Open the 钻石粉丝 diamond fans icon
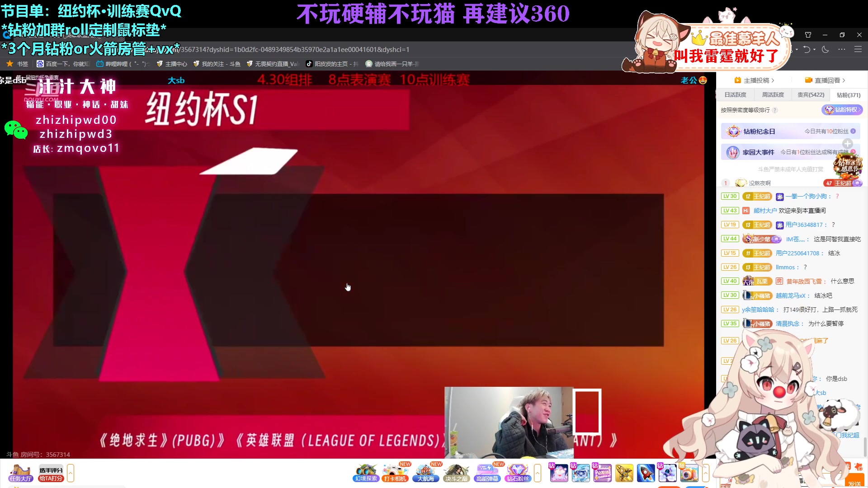Screen dimensions: 868x488 [x=518, y=473]
